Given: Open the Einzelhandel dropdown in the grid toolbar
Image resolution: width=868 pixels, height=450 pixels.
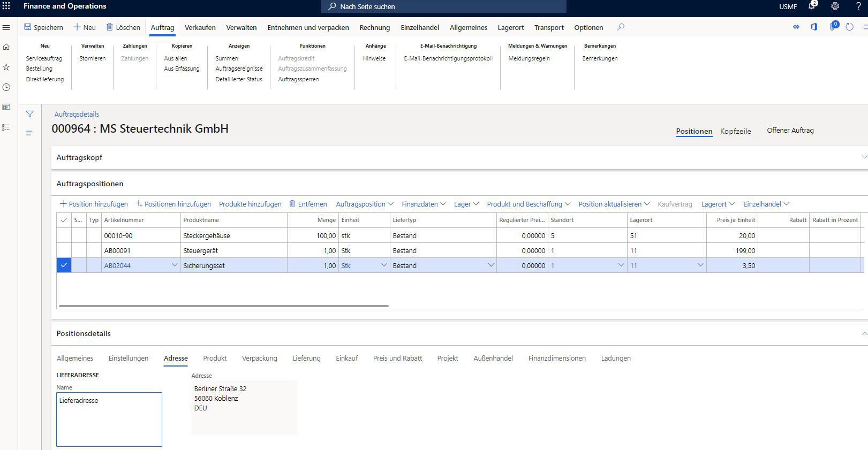Looking at the screenshot, I should tap(766, 204).
